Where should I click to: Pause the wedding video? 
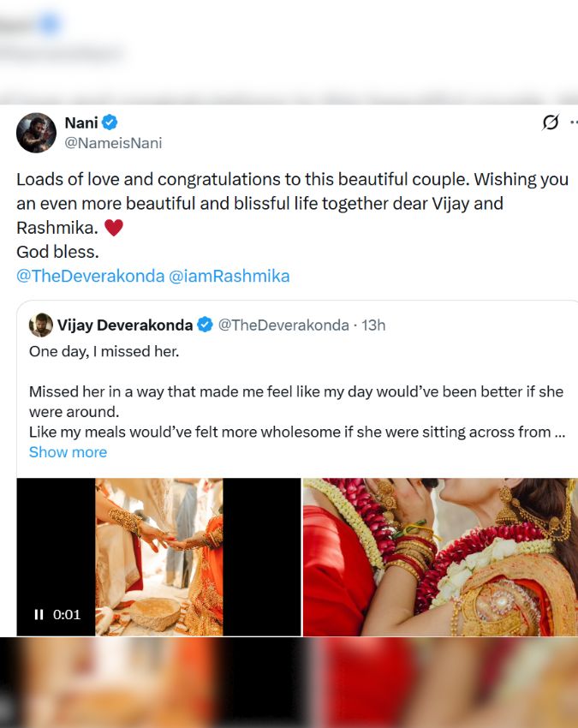tap(38, 613)
